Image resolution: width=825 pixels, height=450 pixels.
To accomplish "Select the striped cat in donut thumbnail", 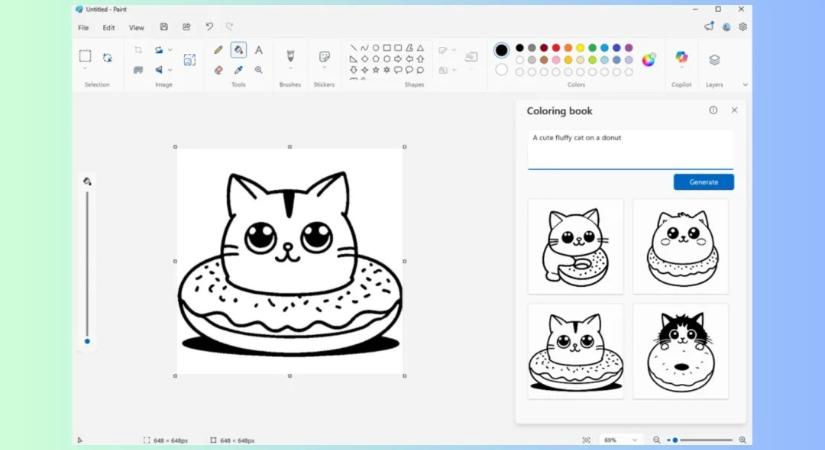I will (x=576, y=351).
